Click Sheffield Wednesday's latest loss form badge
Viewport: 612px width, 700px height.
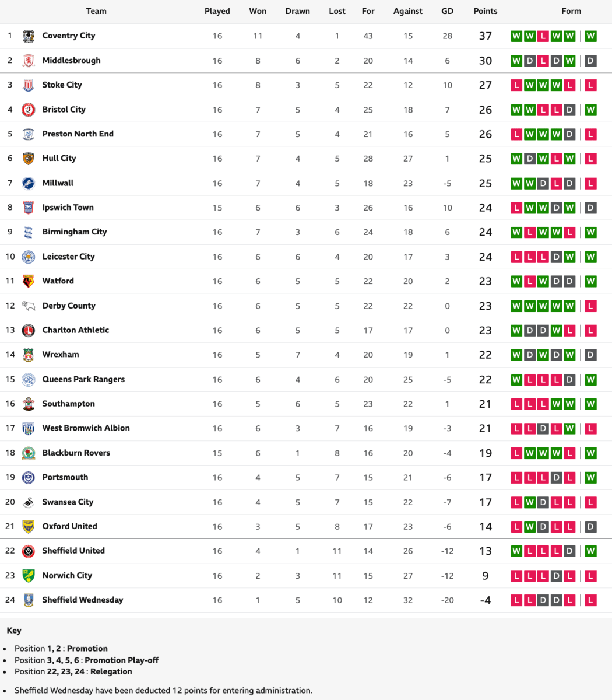(x=590, y=600)
